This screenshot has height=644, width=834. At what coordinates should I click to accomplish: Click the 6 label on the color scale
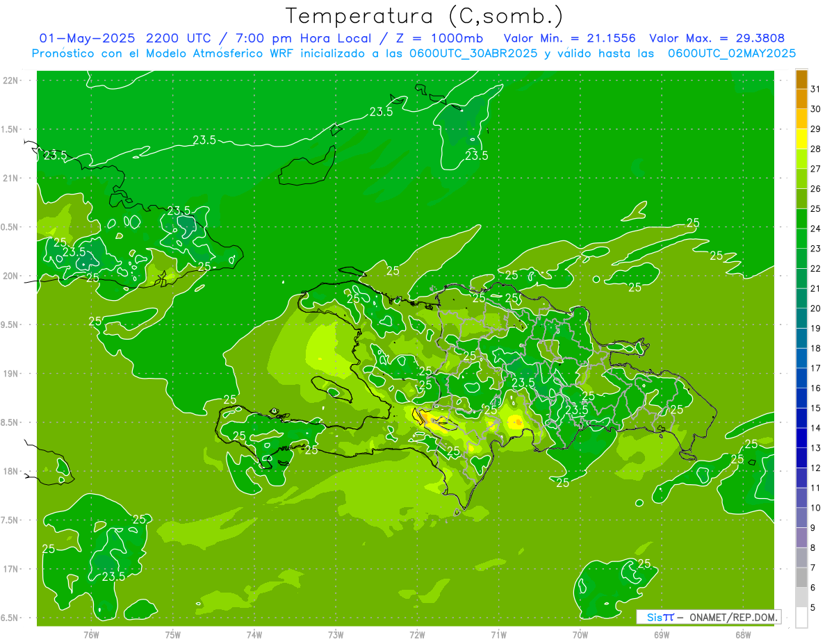[x=813, y=588]
